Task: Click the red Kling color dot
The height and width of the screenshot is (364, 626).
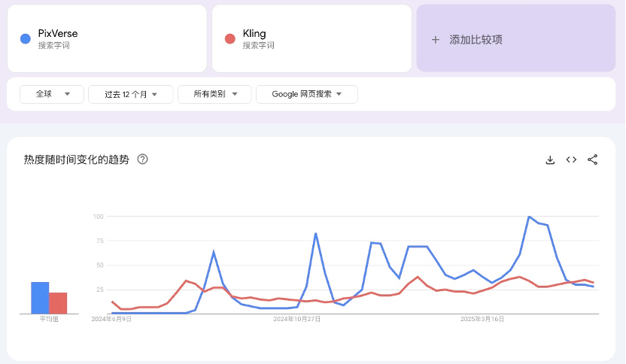Action: (230, 38)
